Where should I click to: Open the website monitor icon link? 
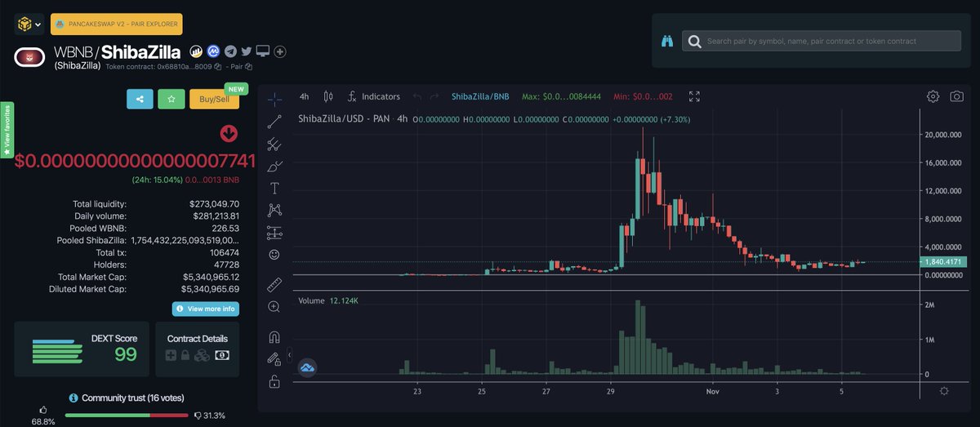[x=263, y=51]
